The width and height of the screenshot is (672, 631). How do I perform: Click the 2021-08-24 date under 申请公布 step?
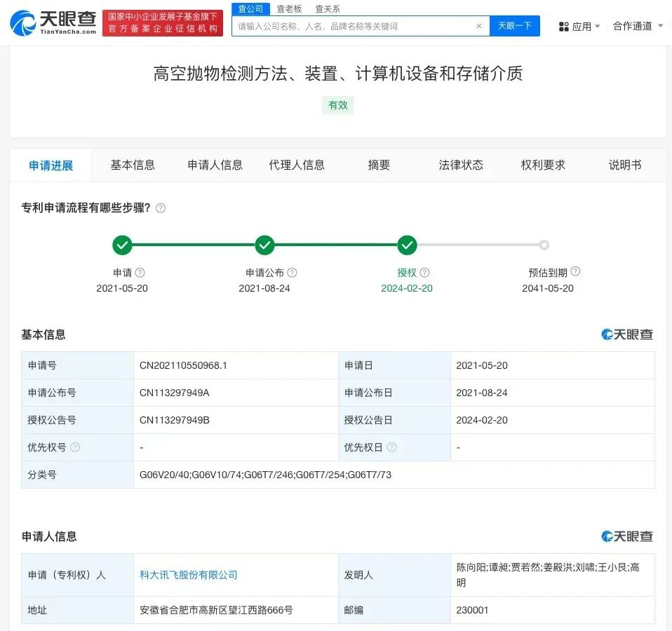point(264,288)
